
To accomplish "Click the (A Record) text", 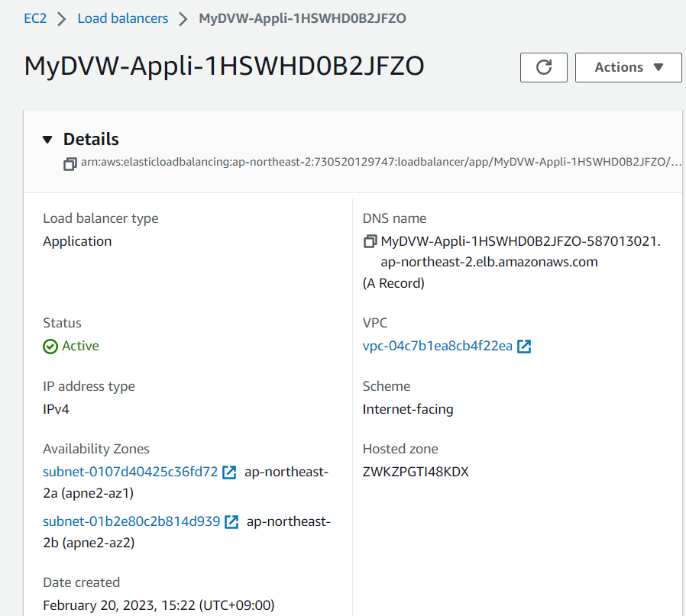I will [393, 283].
